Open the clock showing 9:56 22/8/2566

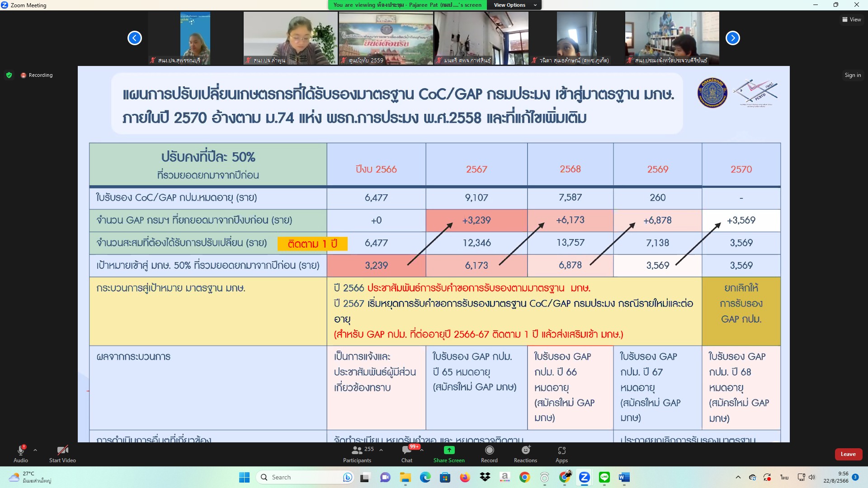(x=836, y=477)
